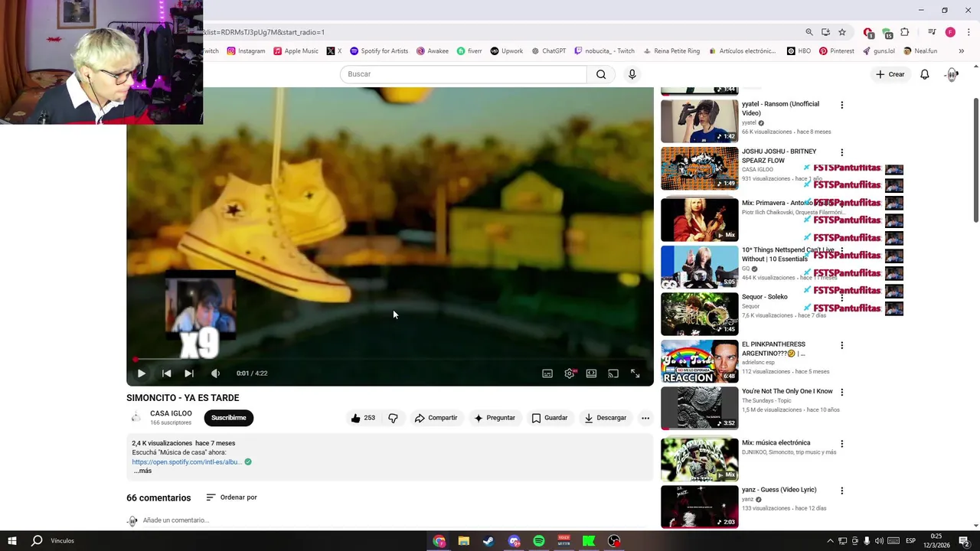Open the Ordenar por sort menu
This screenshot has height=551, width=980.
(x=231, y=497)
